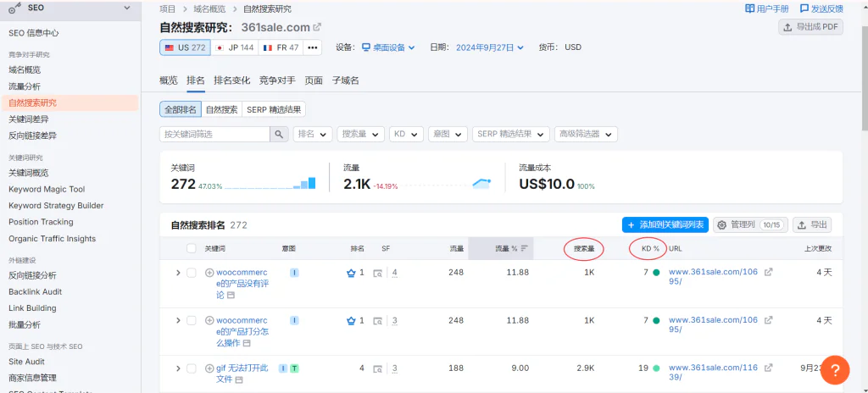This screenshot has width=868, height=393.
Task: Click the 按关键词筛选 input field
Action: 214,134
